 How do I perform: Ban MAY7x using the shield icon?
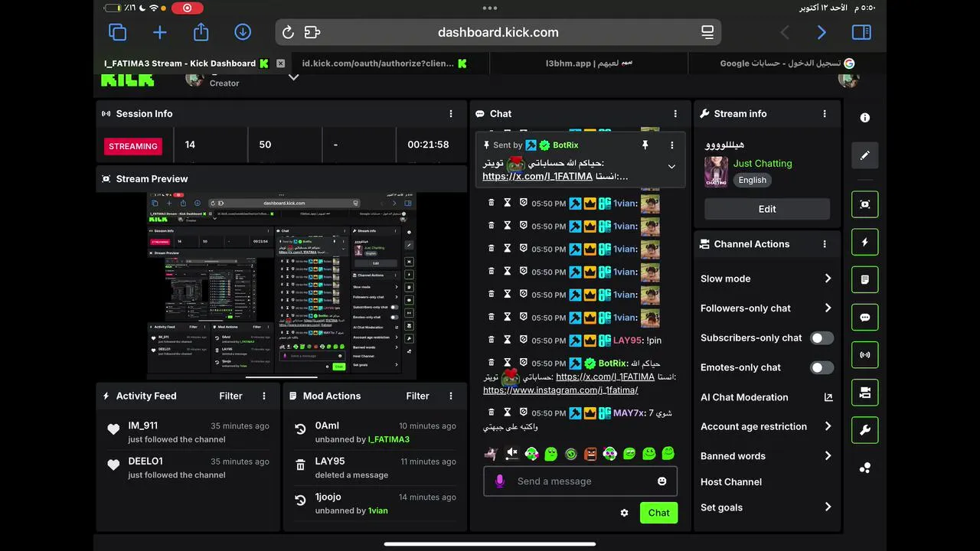(524, 412)
